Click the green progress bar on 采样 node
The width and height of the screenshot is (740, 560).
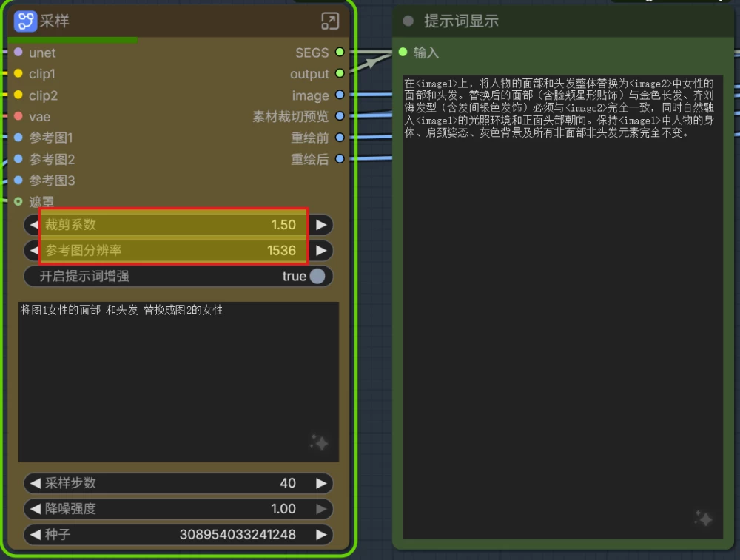pos(73,40)
